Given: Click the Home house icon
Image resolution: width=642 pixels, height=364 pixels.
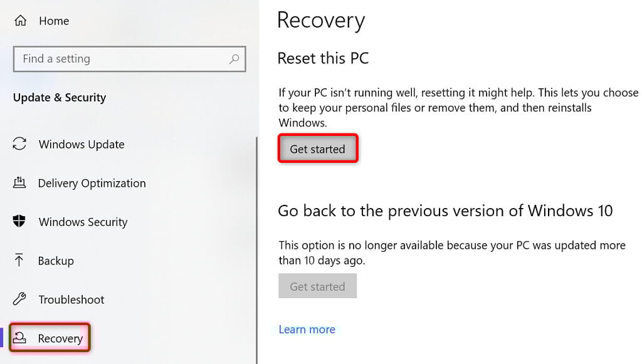Looking at the screenshot, I should pyautogui.click(x=20, y=21).
